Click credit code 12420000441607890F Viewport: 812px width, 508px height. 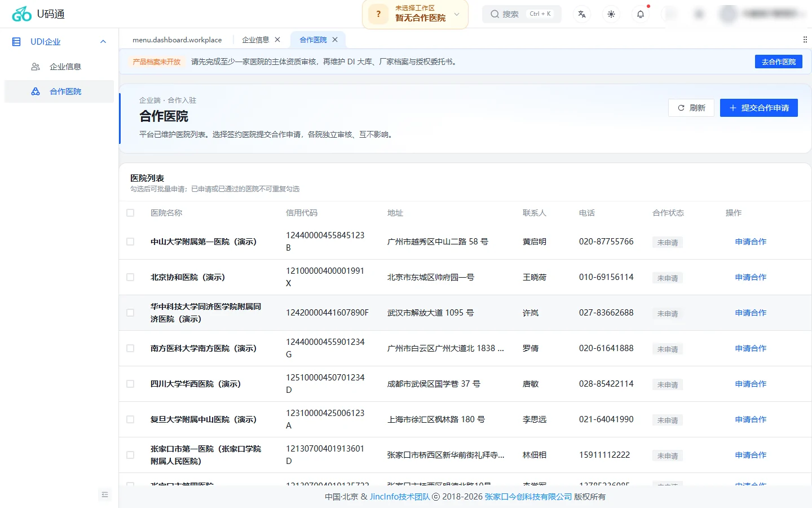[327, 313]
